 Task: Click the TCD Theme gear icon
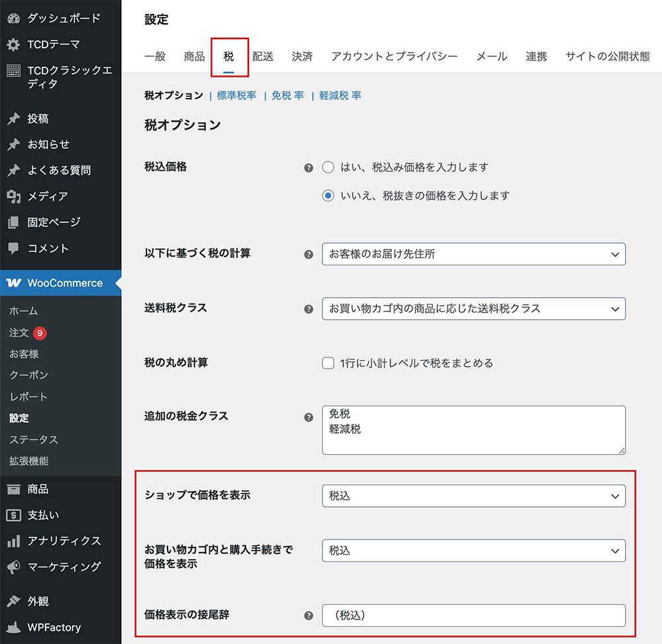pos(13,45)
